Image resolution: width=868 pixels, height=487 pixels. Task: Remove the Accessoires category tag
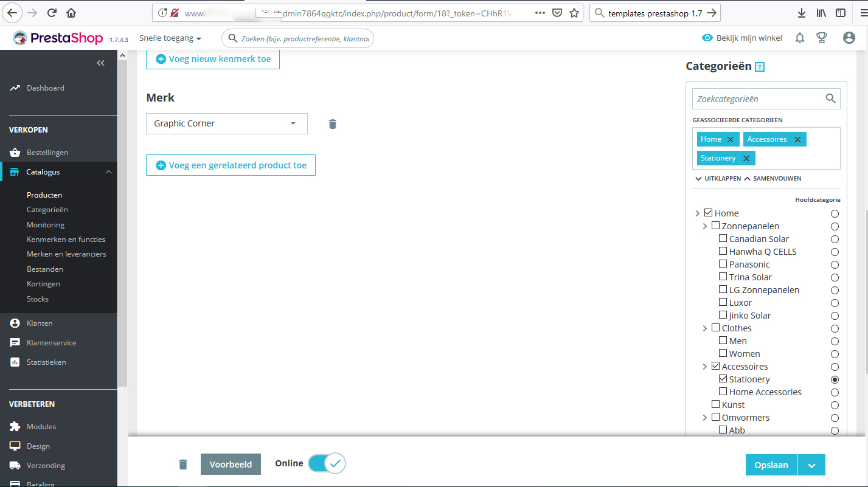pyautogui.click(x=797, y=139)
